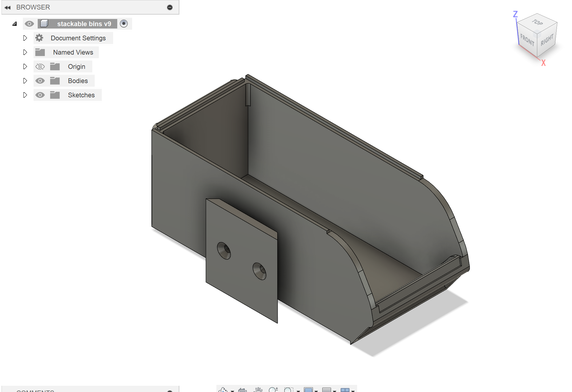Screen dimensions: 572x392
Task: Click the component cube icon beside stackable bins v9
Action: (x=45, y=24)
